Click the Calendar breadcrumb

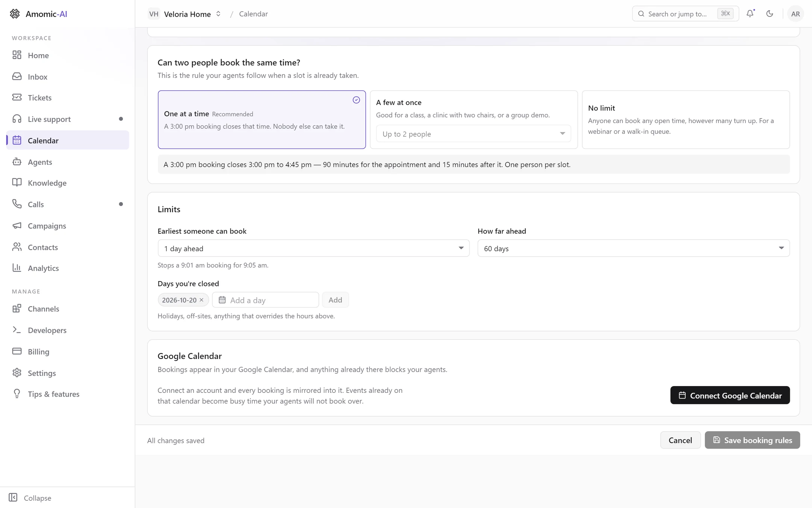click(253, 14)
